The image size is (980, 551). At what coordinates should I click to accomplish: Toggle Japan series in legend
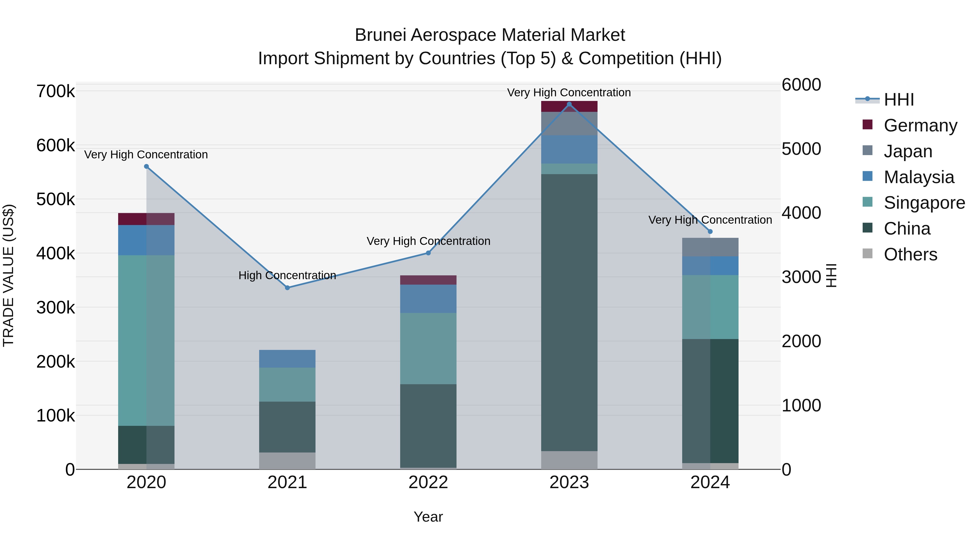pos(897,151)
